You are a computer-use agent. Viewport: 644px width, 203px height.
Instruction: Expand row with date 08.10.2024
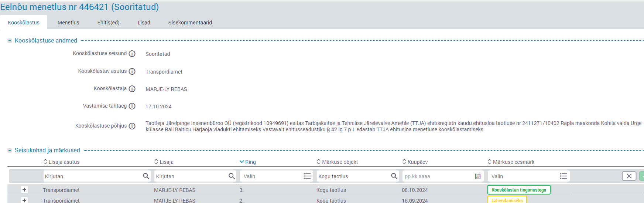[x=24, y=190]
